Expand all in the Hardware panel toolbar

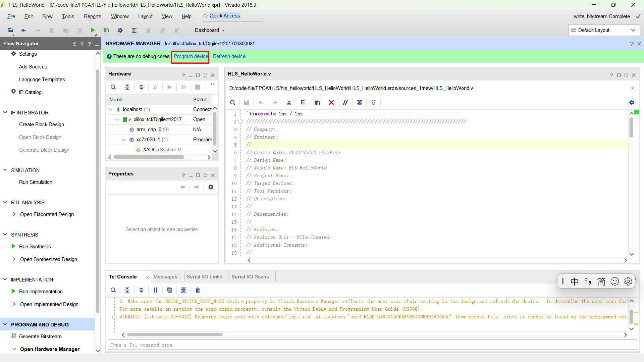[x=141, y=87]
